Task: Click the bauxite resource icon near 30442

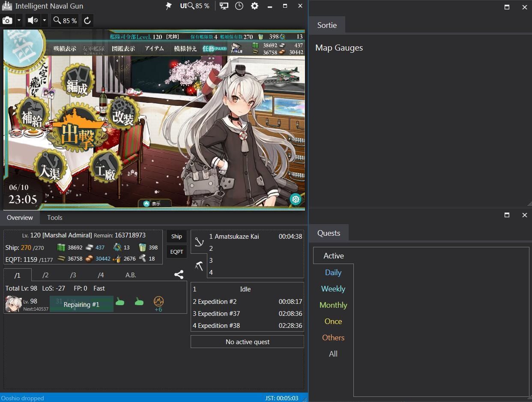Action: click(89, 258)
